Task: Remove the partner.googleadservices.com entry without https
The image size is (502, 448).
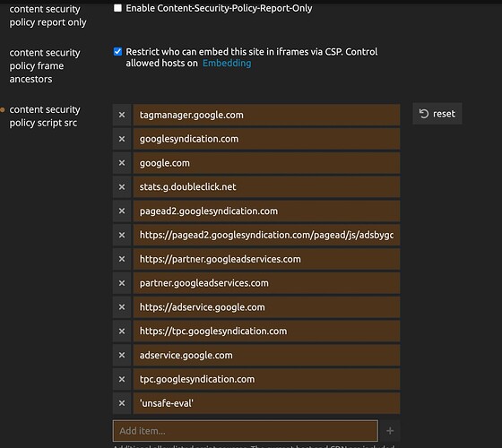Action: coord(122,283)
